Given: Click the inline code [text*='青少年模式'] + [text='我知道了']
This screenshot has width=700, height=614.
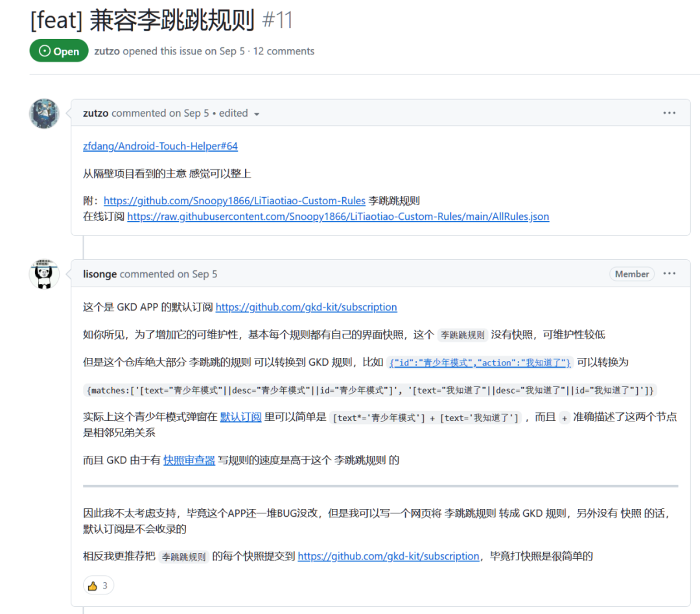Looking at the screenshot, I should 426,418.
